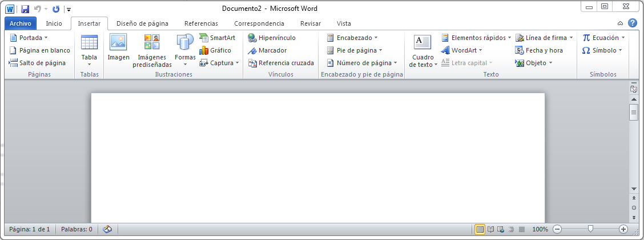This screenshot has width=644, height=240.
Task: Click Página en blanco button
Action: (40, 50)
